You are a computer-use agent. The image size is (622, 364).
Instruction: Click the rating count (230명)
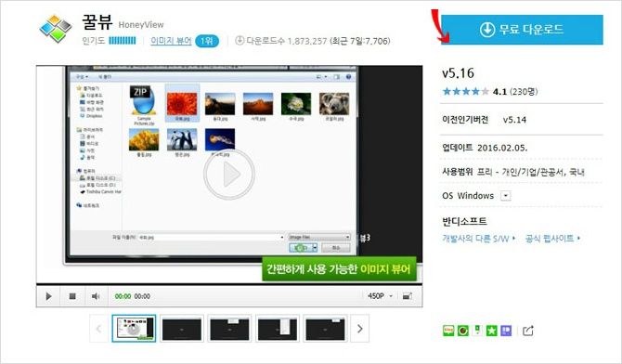point(524,92)
